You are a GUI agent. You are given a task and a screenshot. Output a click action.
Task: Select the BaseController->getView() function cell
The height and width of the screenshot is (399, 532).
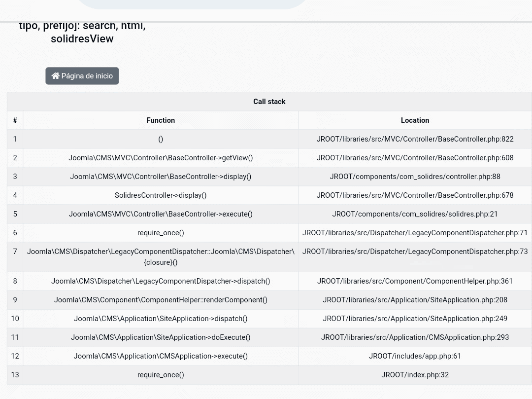161,158
